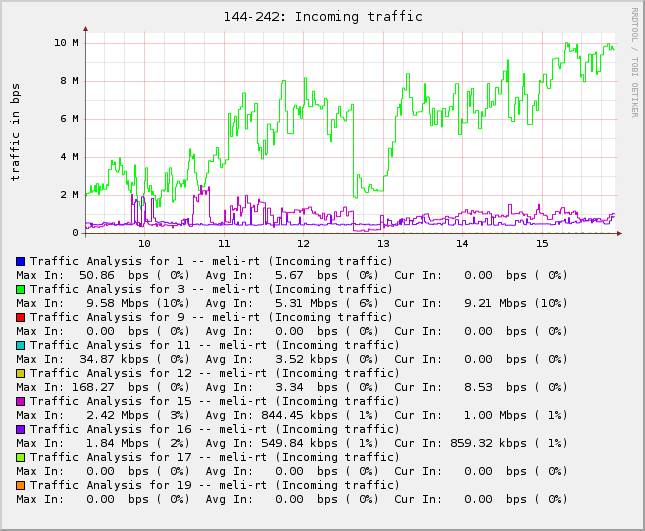Click the '10' hour label on x-axis

tap(144, 243)
